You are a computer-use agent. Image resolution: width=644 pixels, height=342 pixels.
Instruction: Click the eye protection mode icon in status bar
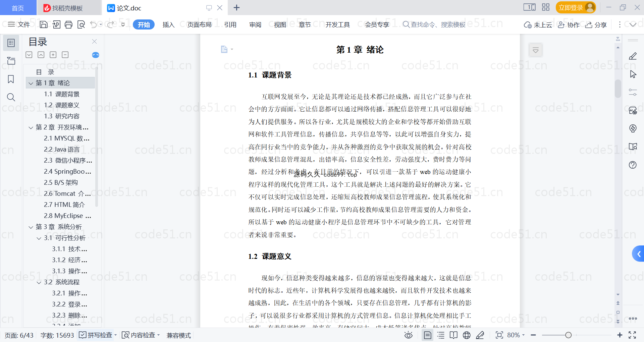tap(408, 335)
